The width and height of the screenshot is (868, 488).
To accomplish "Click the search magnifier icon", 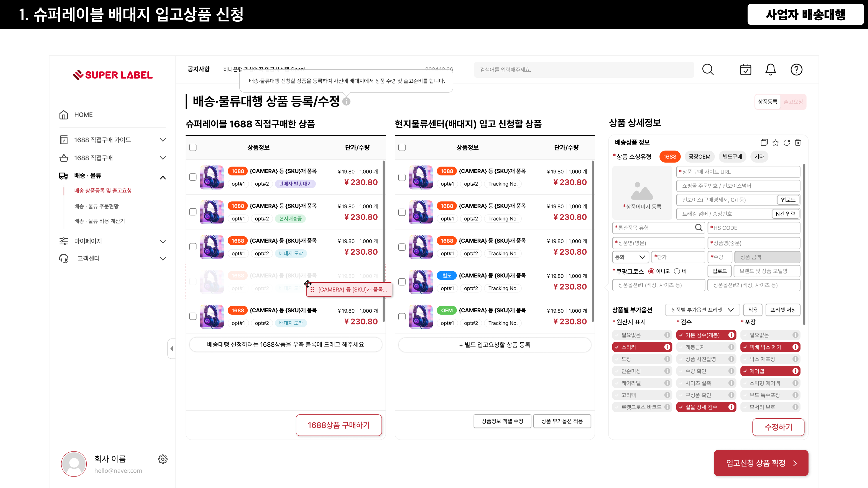I will click(708, 69).
